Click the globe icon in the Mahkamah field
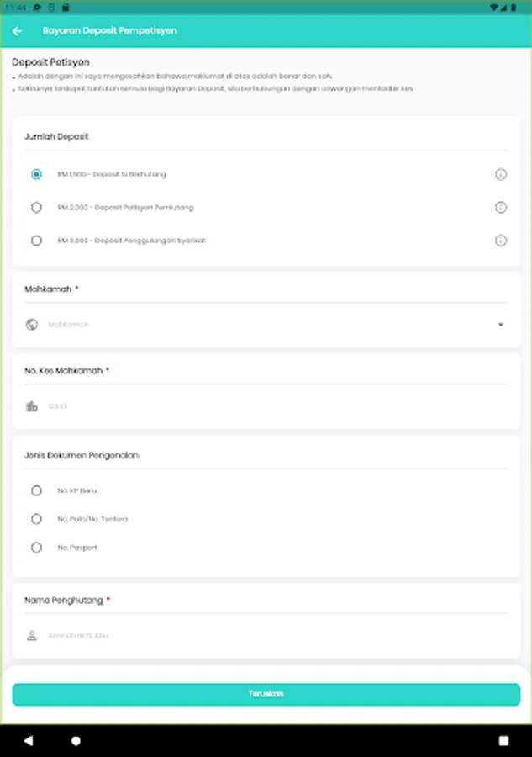Image resolution: width=532 pixels, height=757 pixels. pos(32,325)
